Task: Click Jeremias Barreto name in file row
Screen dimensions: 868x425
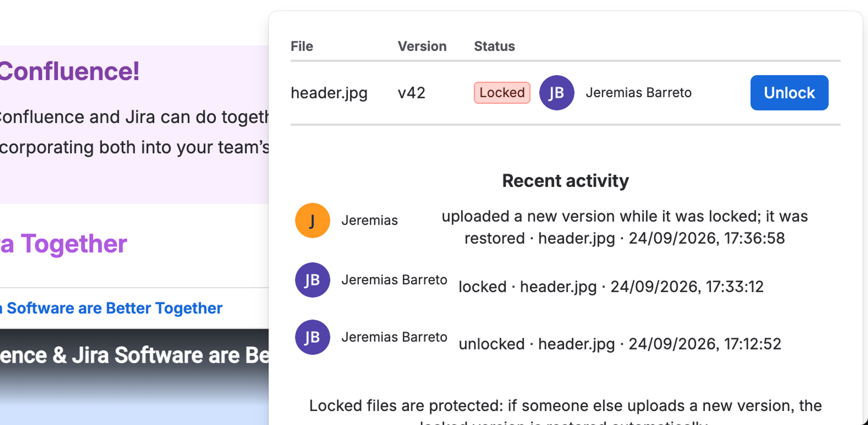Action: click(x=639, y=93)
